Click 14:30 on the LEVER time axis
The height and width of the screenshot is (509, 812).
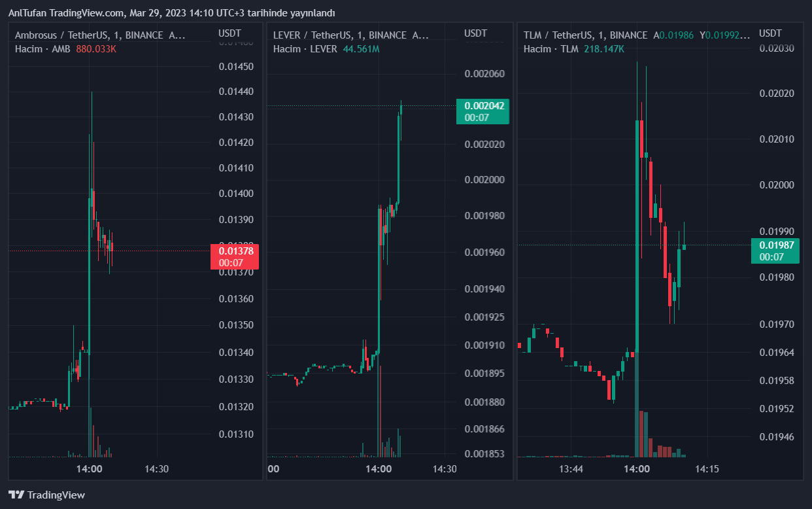(x=445, y=468)
